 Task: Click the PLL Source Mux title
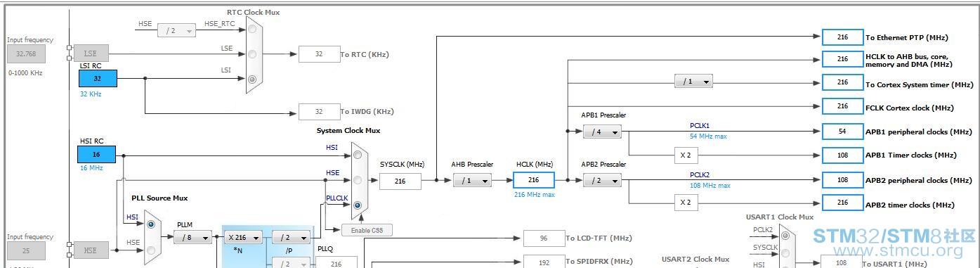pyautogui.click(x=159, y=198)
